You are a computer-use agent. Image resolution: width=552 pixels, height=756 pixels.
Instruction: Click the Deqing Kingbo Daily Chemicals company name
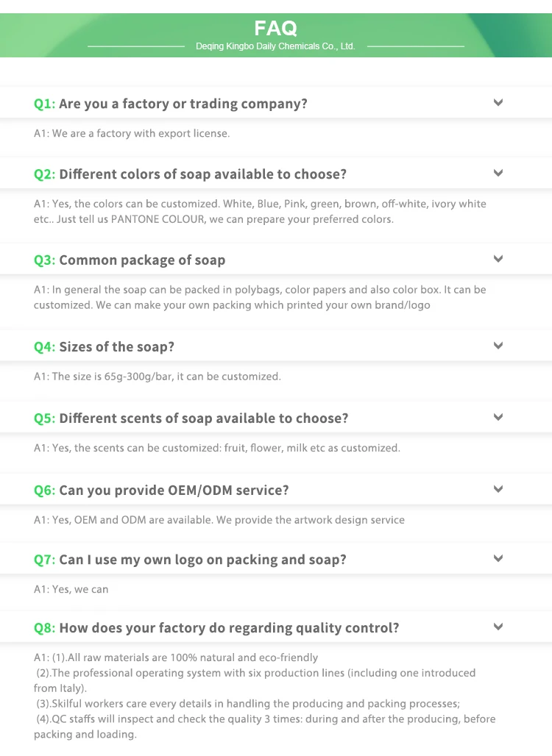pyautogui.click(x=275, y=46)
